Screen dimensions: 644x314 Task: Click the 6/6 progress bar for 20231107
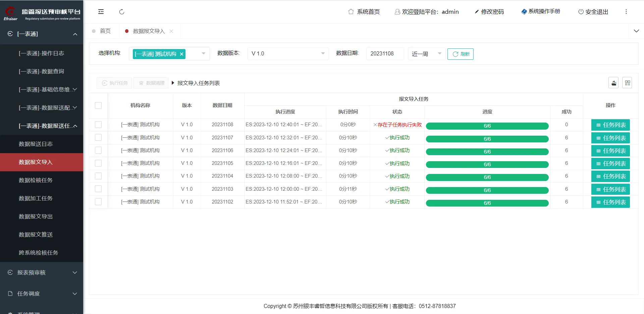487,139
